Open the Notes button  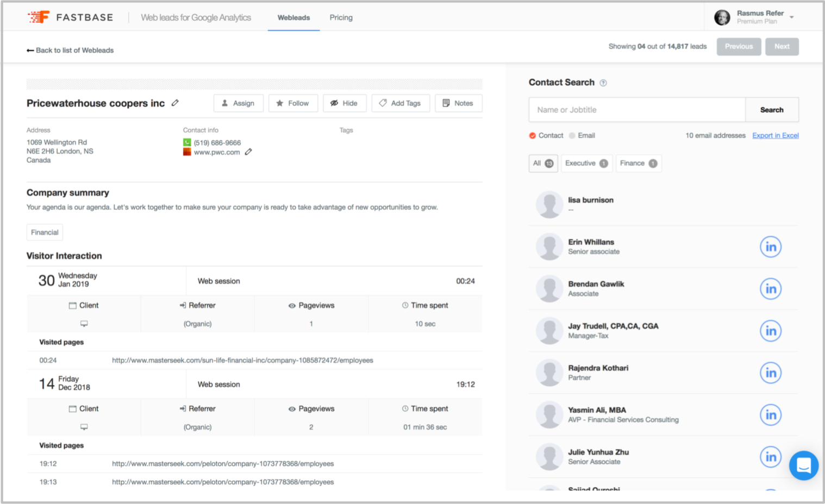[459, 103]
